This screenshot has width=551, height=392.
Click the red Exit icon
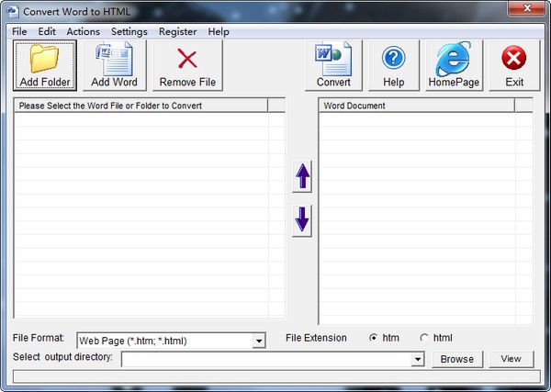(514, 58)
